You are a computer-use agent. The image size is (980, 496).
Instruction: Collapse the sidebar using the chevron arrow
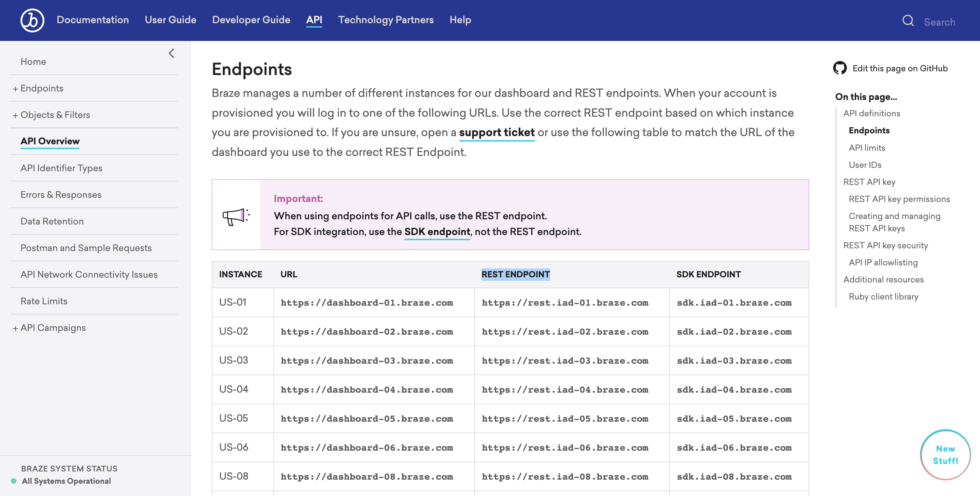(171, 53)
